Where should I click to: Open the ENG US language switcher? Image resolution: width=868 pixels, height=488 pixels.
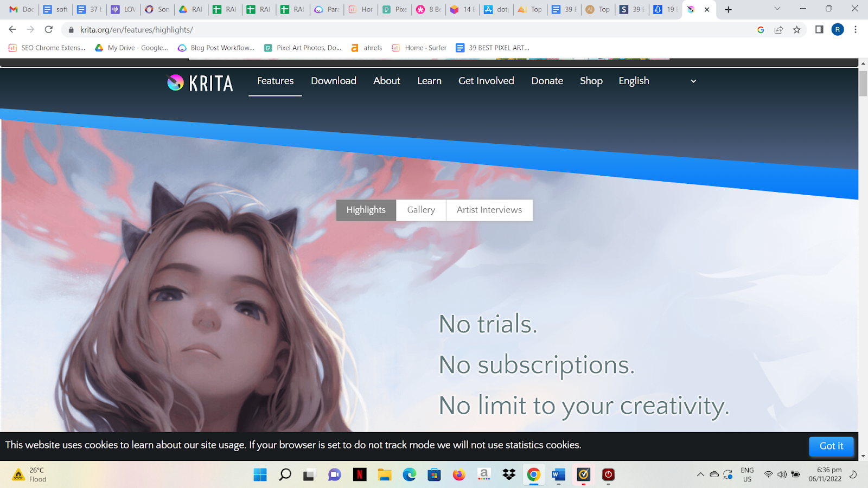click(x=747, y=475)
